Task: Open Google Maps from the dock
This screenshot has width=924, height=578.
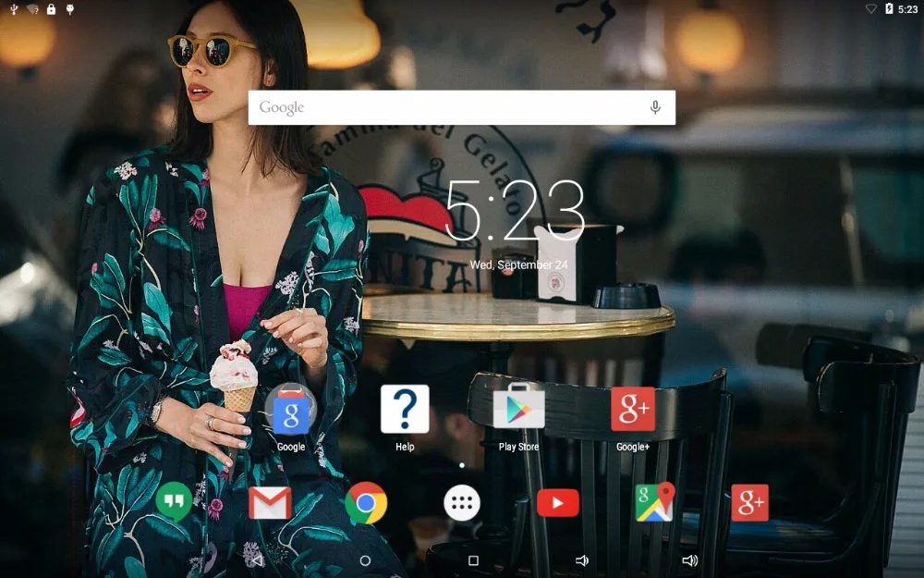Action: 655,502
